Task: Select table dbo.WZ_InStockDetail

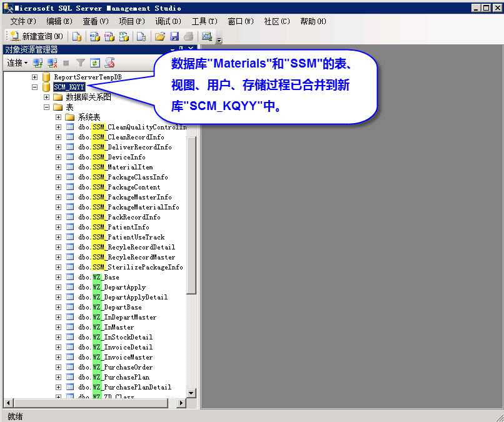Action: tap(116, 337)
